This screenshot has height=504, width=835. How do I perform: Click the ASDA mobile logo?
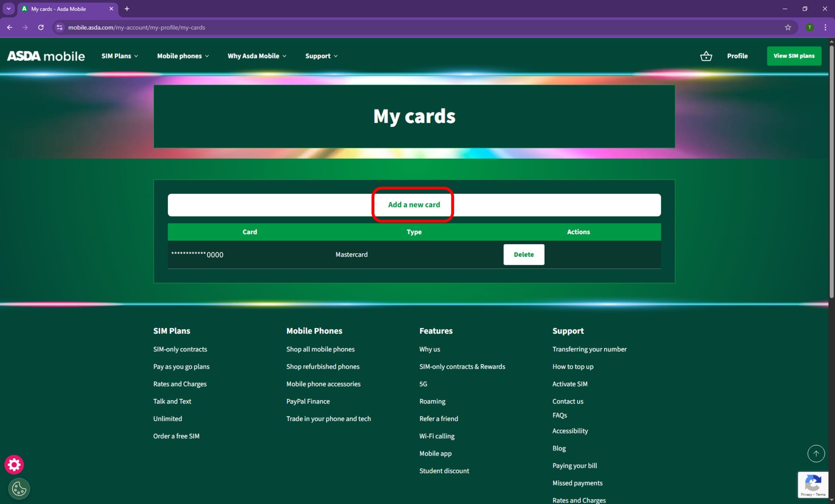46,56
